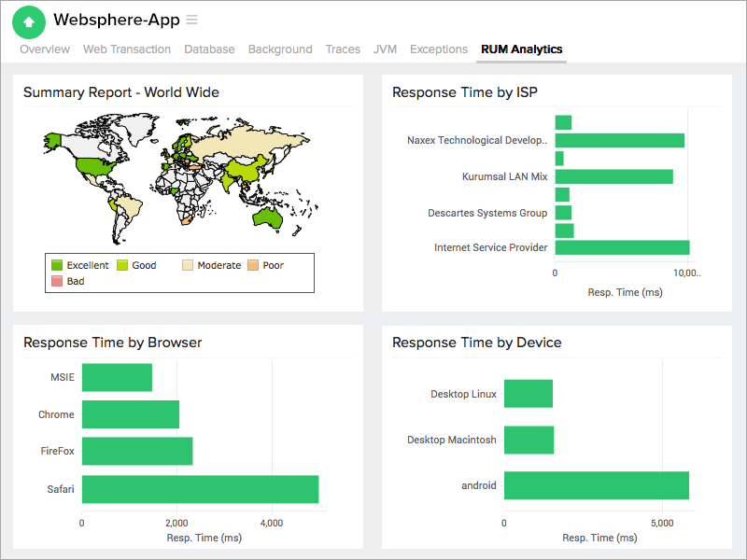Open the Web Transaction tab
Screen dimensions: 747x560
click(127, 49)
